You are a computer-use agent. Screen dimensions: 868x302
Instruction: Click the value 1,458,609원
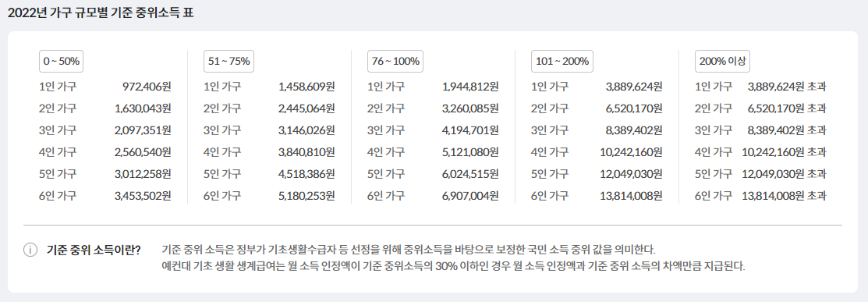point(306,87)
